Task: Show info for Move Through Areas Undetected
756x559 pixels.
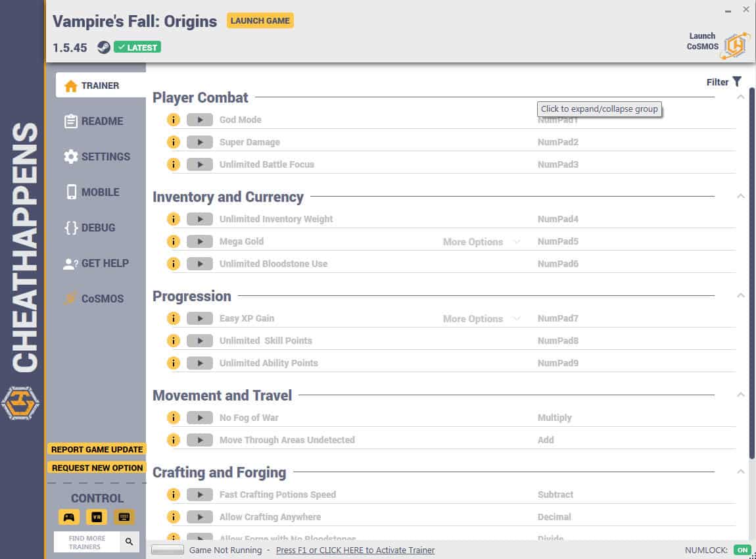Action: [x=173, y=440]
